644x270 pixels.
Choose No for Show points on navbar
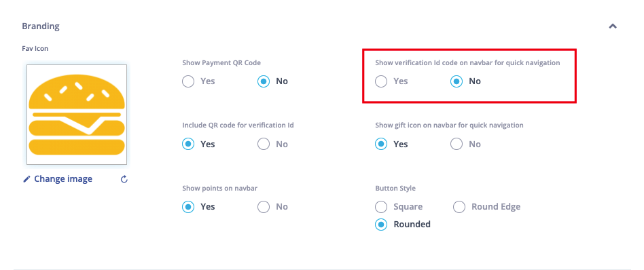click(x=264, y=207)
